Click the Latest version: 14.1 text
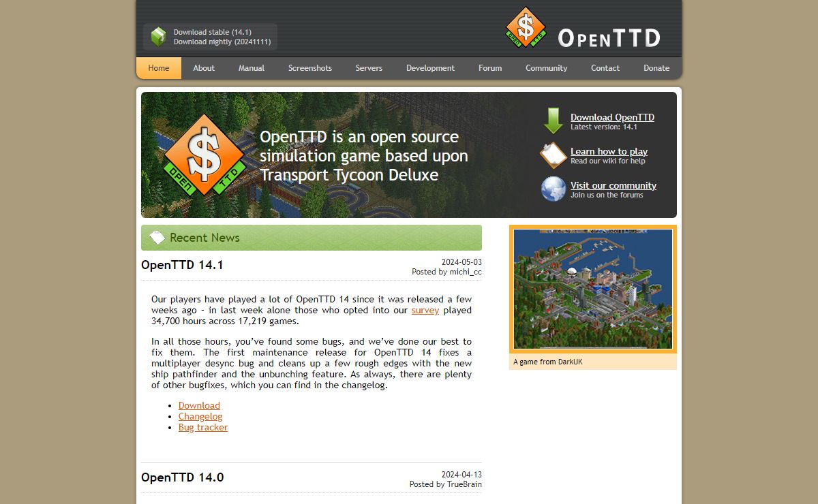Screen dimensions: 818x504 point(604,127)
